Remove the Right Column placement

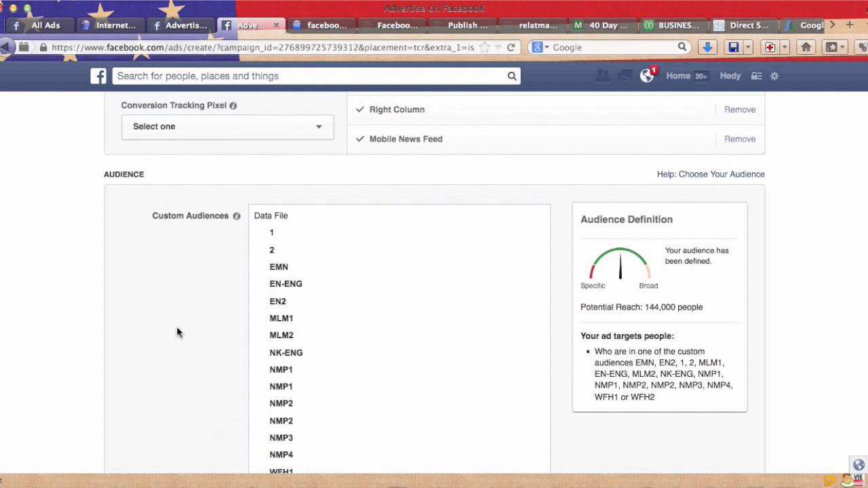click(x=740, y=110)
